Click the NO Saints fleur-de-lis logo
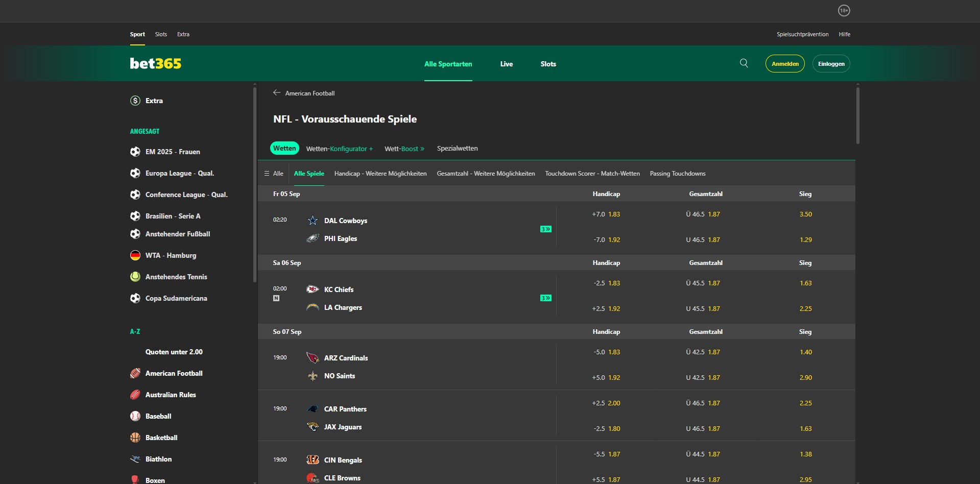This screenshot has width=980, height=484. point(313,376)
